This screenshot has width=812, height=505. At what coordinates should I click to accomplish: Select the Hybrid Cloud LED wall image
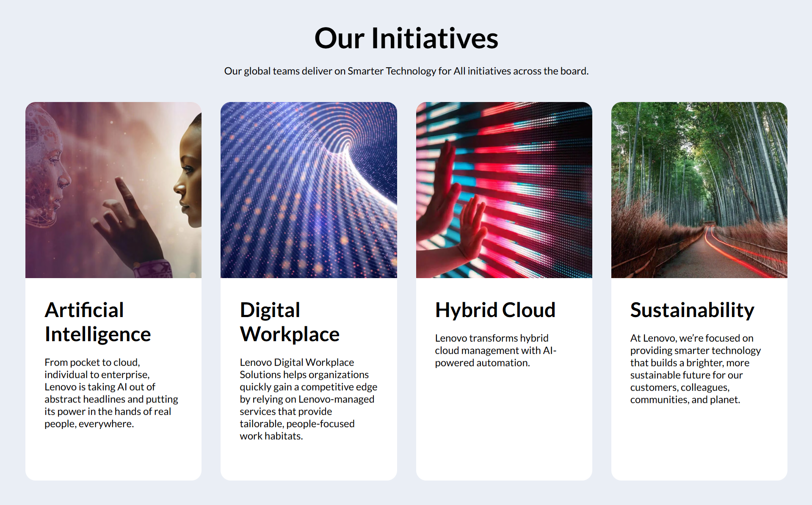click(504, 190)
